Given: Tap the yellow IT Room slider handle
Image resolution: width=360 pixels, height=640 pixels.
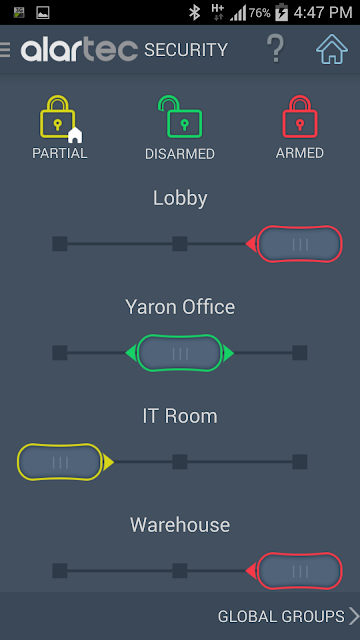Looking at the screenshot, I should tap(60, 462).
